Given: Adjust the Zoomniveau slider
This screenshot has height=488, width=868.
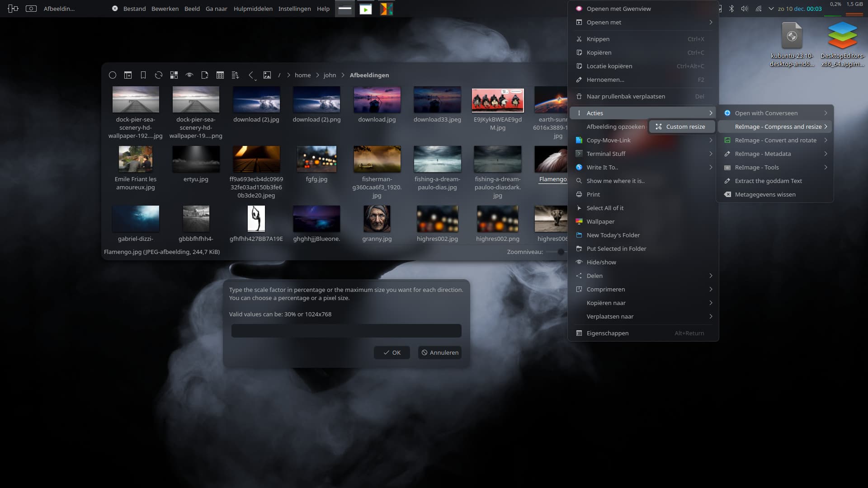Looking at the screenshot, I should (x=561, y=252).
